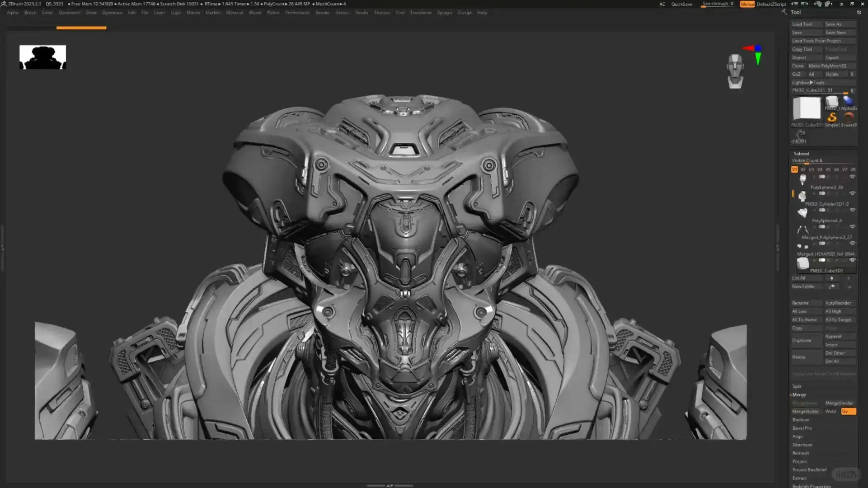
Task: Hide the Merged_HEXAPOD_full_BM4 subtool
Action: (x=852, y=243)
